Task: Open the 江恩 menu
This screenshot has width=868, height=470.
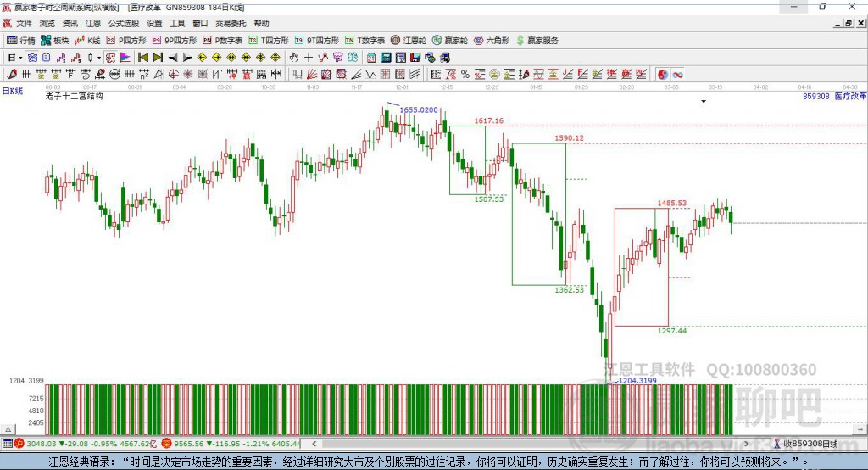Action: point(93,23)
